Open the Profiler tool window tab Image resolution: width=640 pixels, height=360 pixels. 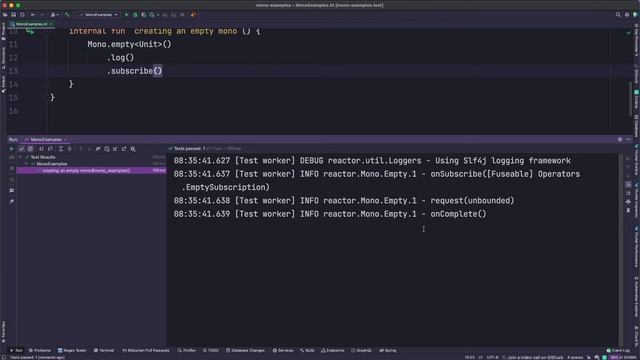[187, 350]
